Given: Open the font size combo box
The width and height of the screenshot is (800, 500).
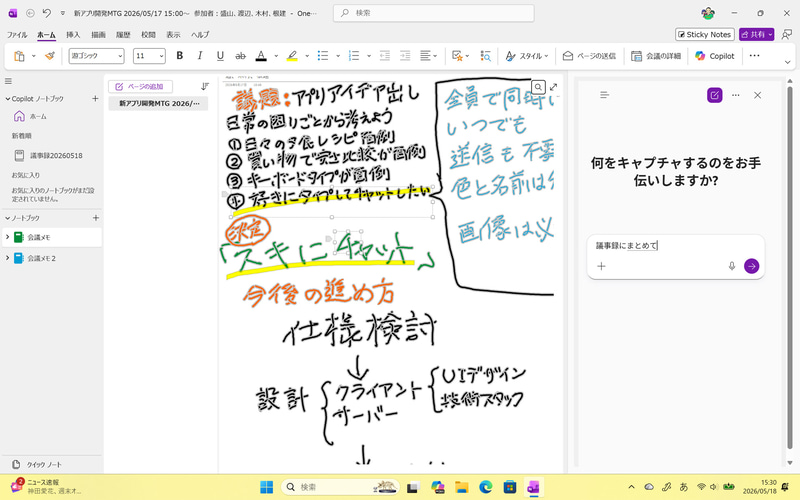Looking at the screenshot, I should (149, 56).
